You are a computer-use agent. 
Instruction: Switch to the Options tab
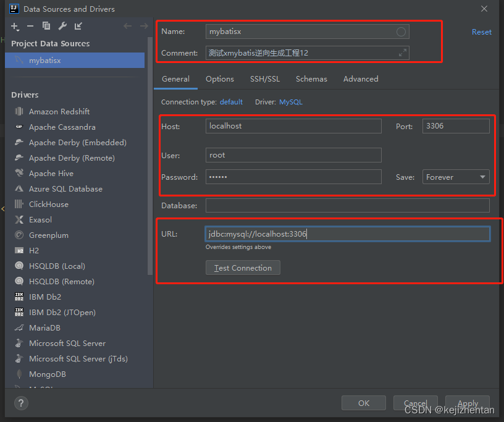[220, 79]
